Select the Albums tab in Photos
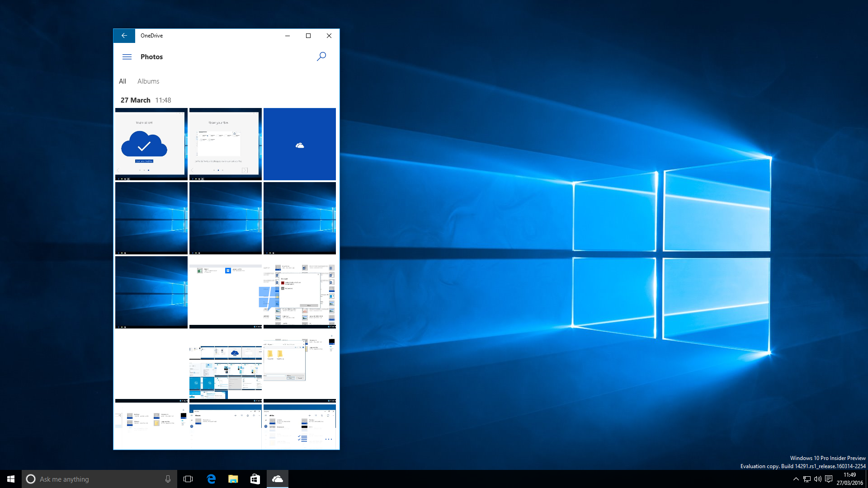This screenshot has width=868, height=488. pyautogui.click(x=148, y=81)
